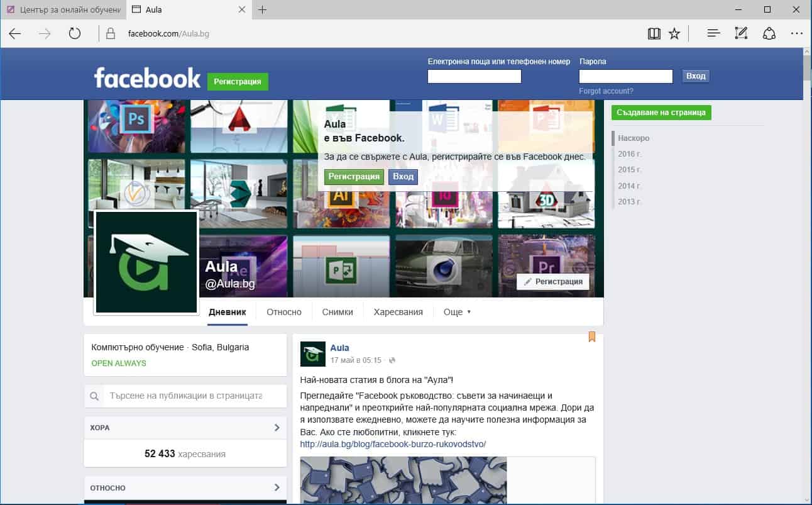Click the scrollbar down arrow
812x505 pixels.
point(807,499)
